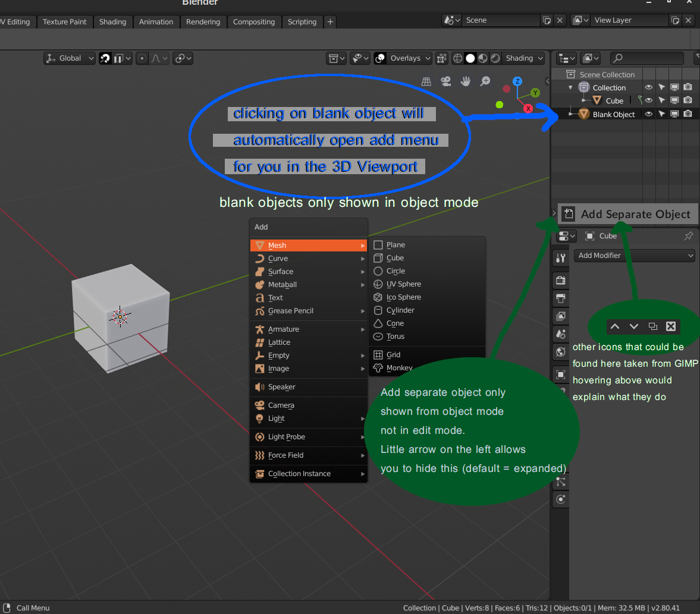
Task: Switch viewport to solid shading
Action: point(470,58)
